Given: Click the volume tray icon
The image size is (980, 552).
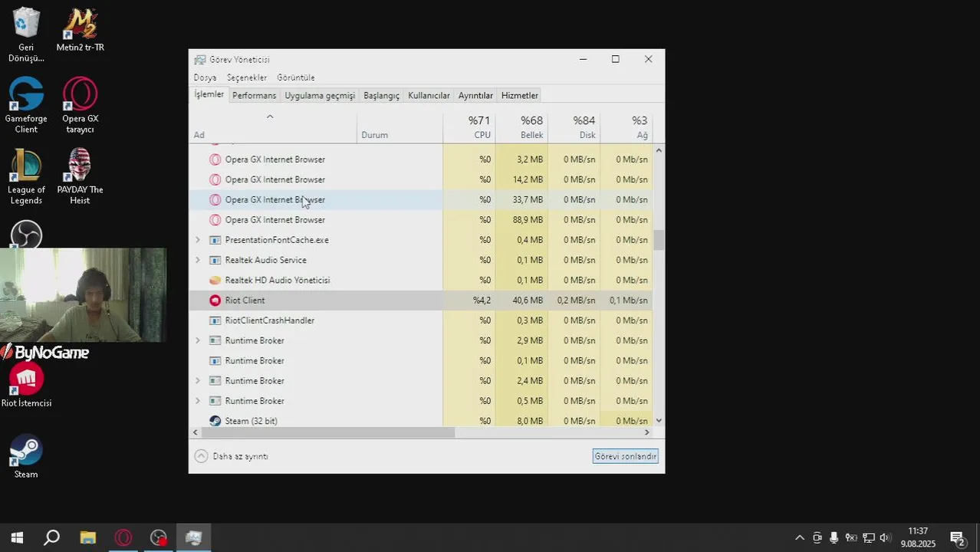Looking at the screenshot, I should tap(885, 538).
